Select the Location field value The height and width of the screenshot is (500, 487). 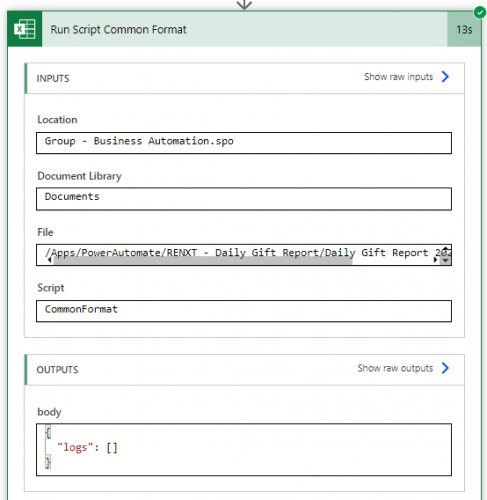(244, 143)
